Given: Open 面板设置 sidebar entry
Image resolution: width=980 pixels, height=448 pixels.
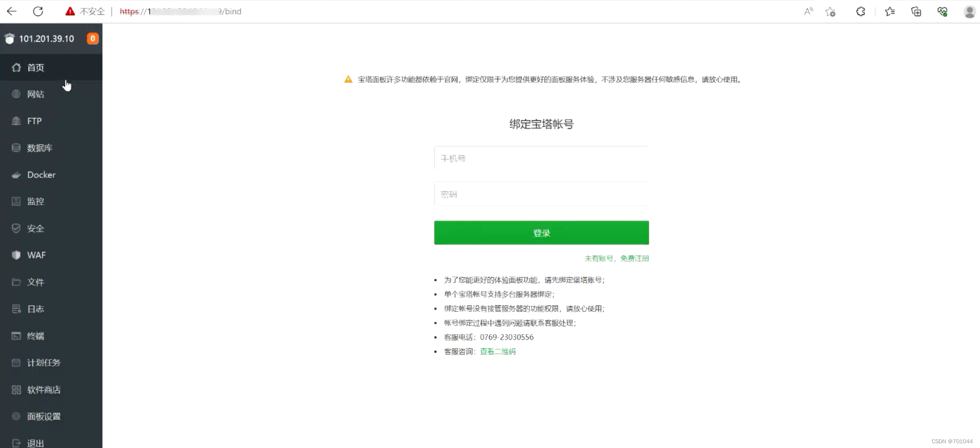Looking at the screenshot, I should (51, 416).
